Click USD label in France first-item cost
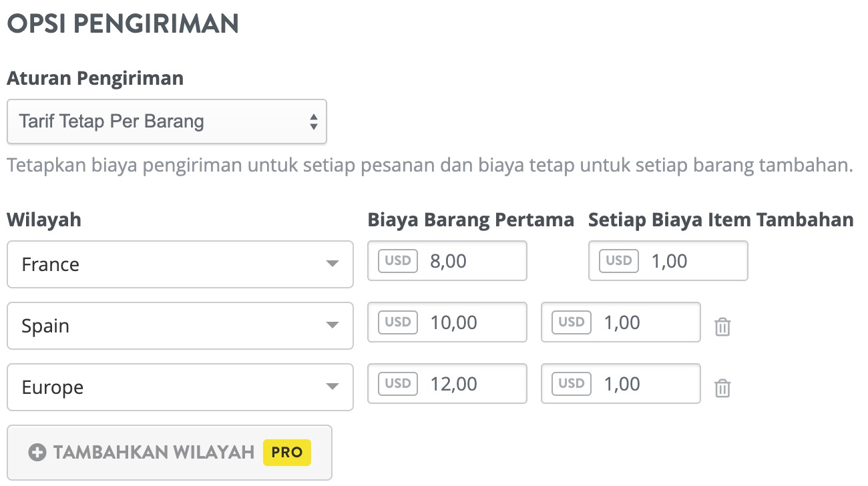 point(398,260)
